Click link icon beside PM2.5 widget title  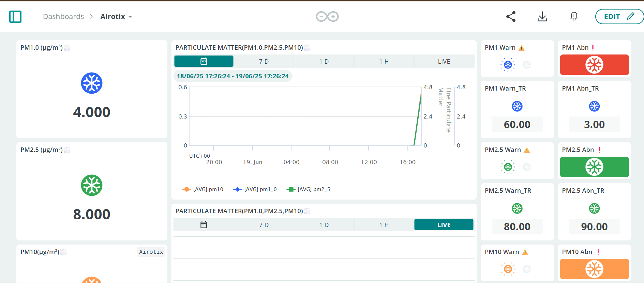click(67, 150)
